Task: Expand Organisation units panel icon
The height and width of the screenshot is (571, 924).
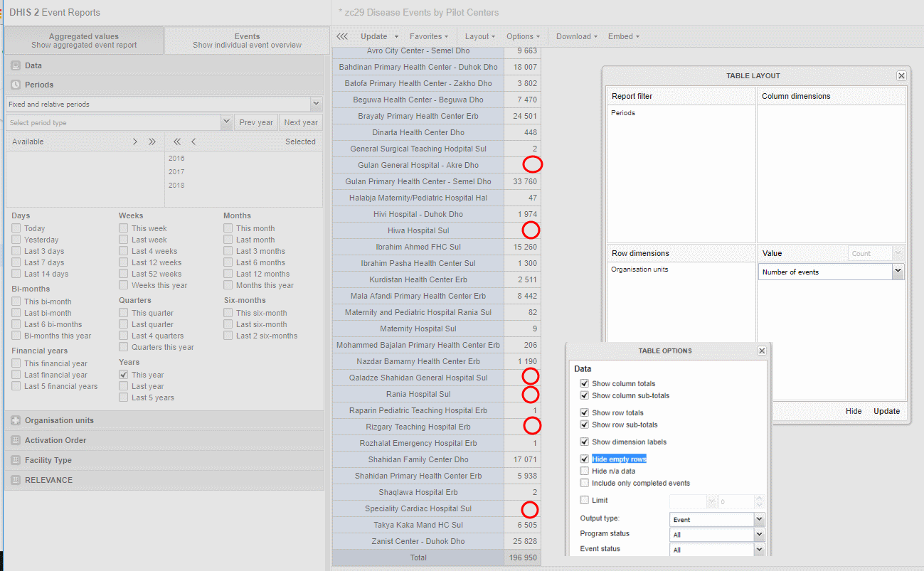Action: point(16,420)
